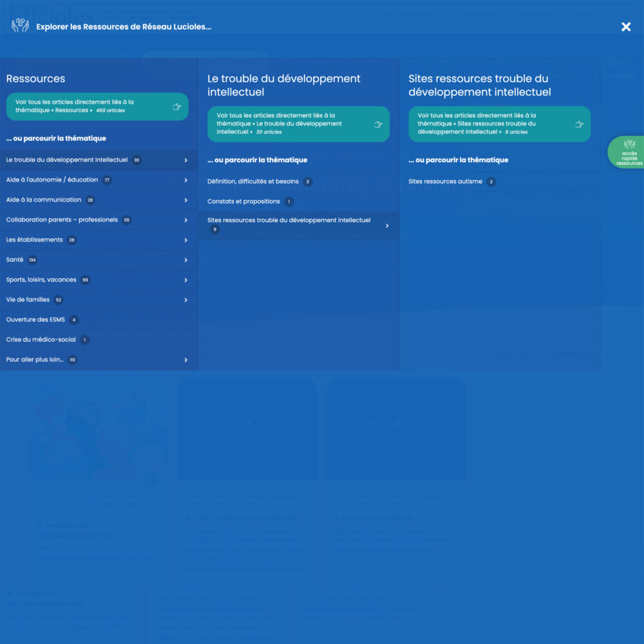
Task: Select 'Aide à l'autonomie / éducation' menu item
Action: coord(99,180)
